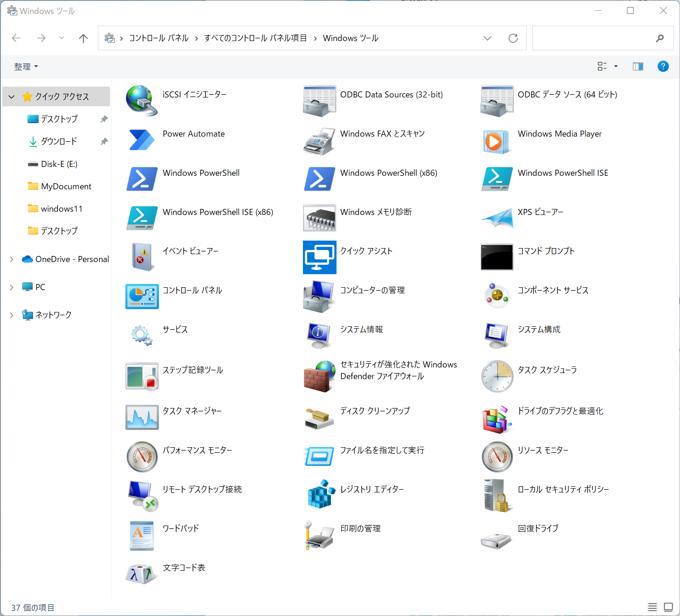
Task: Collapse the クイック アクセス tree node
Action: tap(12, 97)
